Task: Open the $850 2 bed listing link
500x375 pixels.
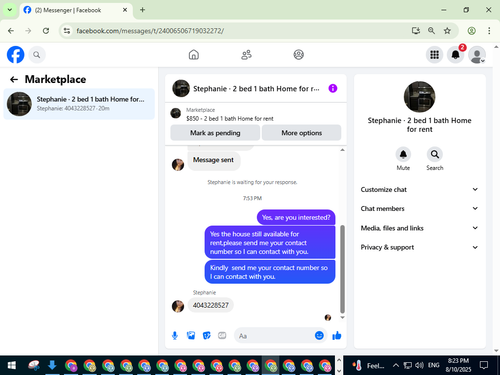Action: (230, 119)
